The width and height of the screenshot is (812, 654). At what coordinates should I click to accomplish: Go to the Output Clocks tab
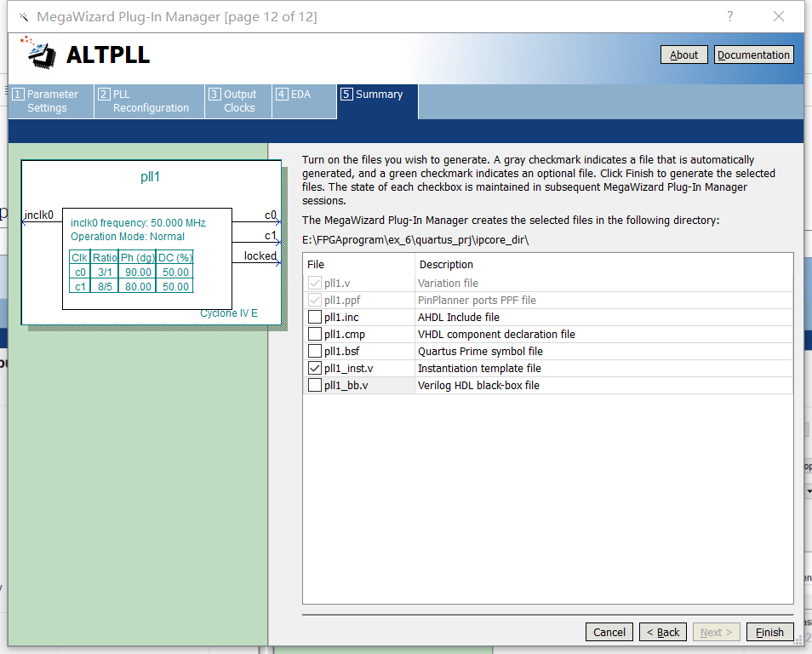(238, 101)
